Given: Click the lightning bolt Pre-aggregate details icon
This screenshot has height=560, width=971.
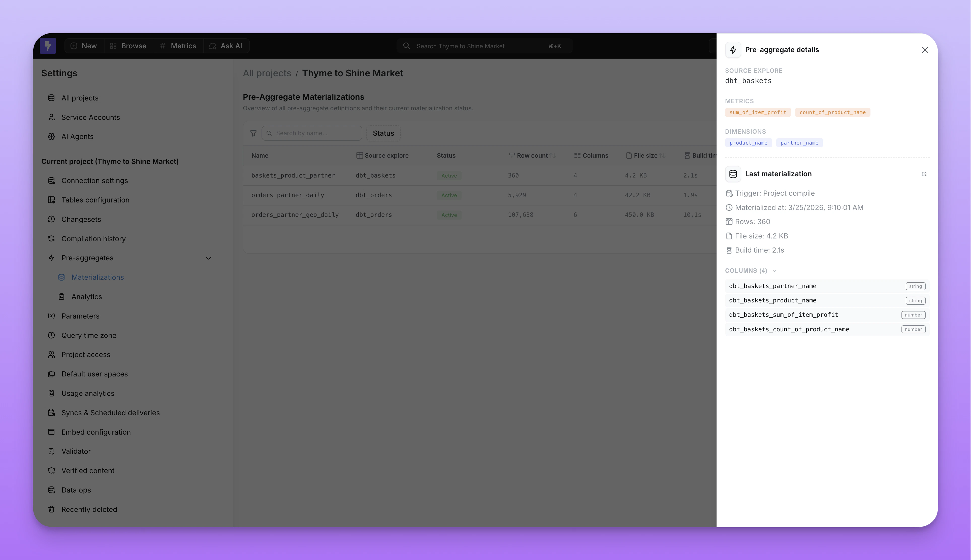Looking at the screenshot, I should coord(733,50).
